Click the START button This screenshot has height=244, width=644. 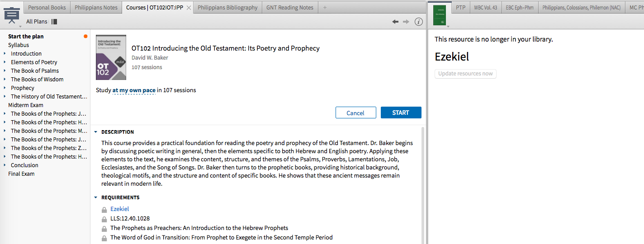401,113
